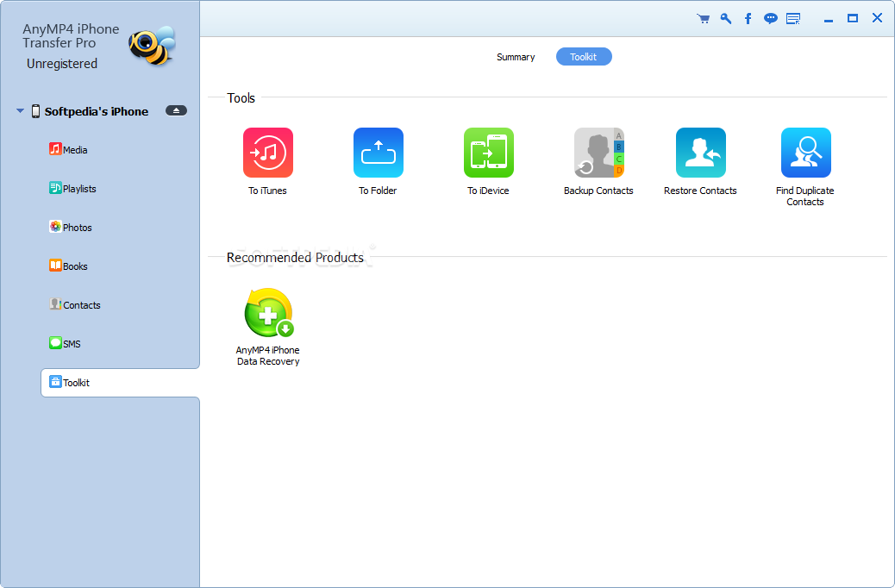Viewport: 895px width, 588px height.
Task: Click the Unregistered status text
Action: (x=61, y=64)
